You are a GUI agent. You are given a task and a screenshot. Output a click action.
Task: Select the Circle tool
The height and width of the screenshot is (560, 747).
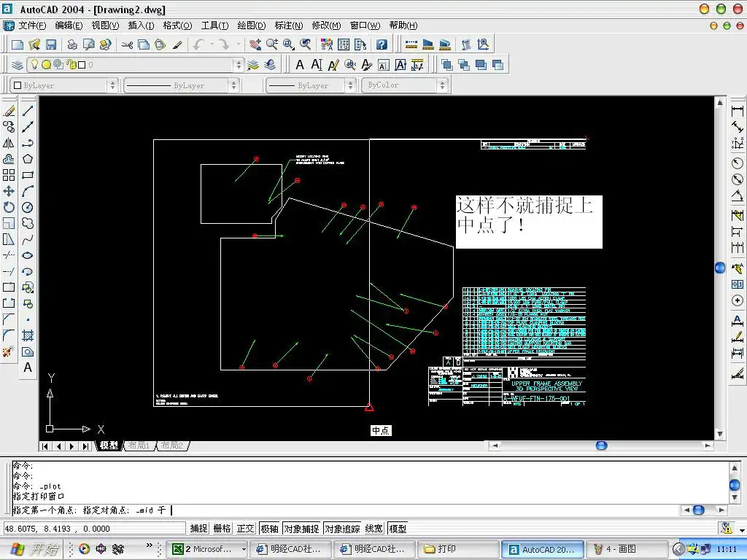coord(28,207)
